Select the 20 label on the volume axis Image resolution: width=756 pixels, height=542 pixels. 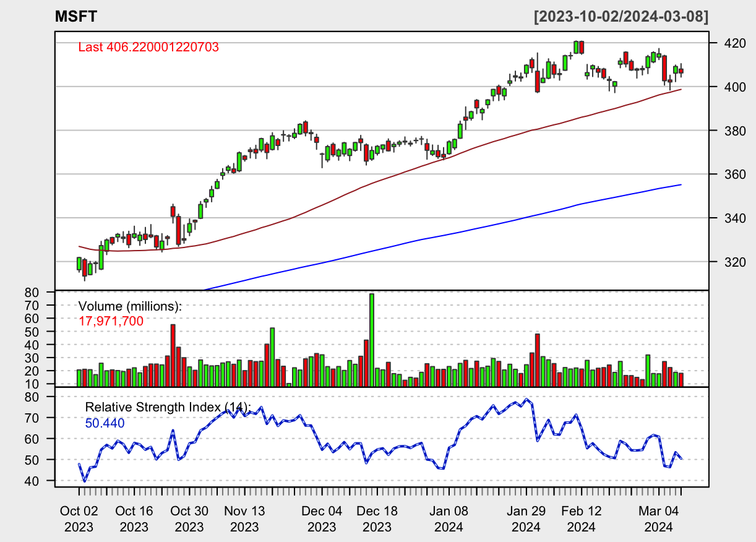pos(33,371)
